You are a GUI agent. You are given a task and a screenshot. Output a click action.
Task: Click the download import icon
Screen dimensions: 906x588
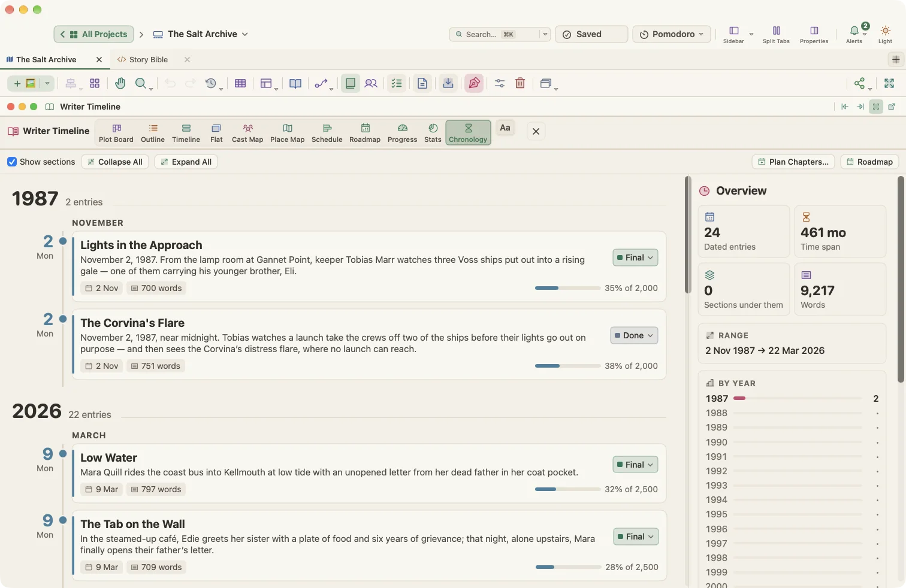tap(448, 83)
